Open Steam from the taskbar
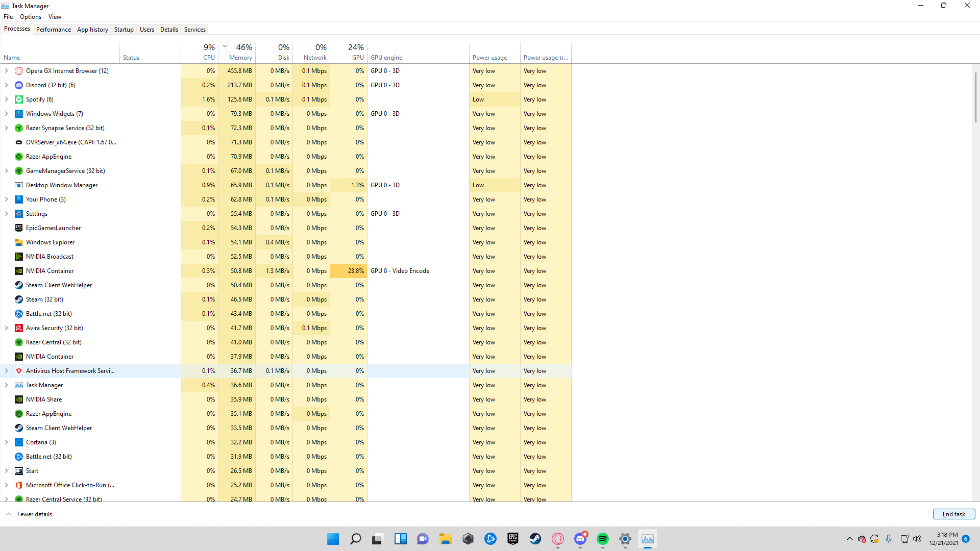The height and width of the screenshot is (551, 980). coord(535,539)
